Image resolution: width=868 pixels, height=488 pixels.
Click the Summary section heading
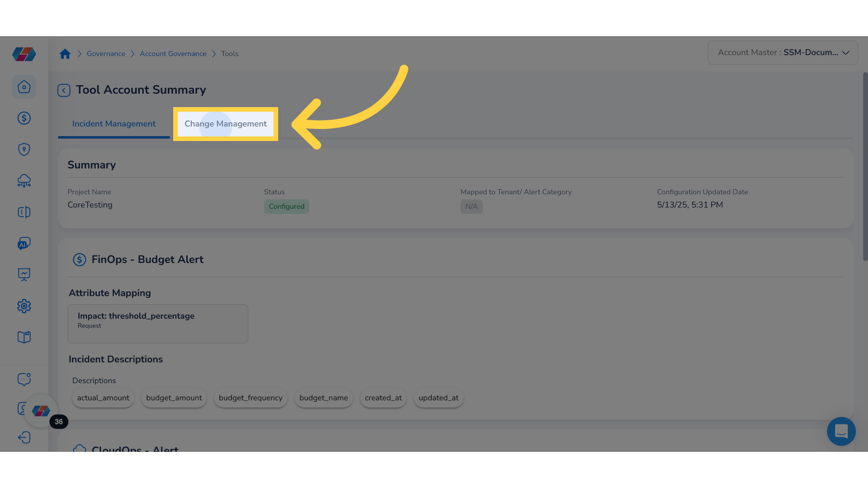click(92, 165)
